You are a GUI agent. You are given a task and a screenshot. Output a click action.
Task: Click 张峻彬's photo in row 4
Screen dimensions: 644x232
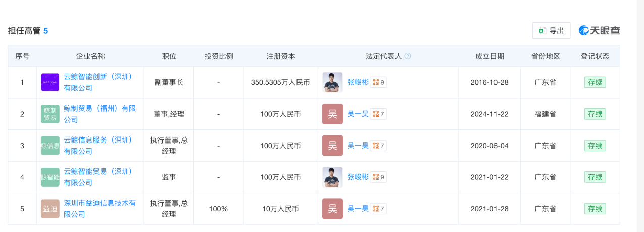click(x=332, y=177)
